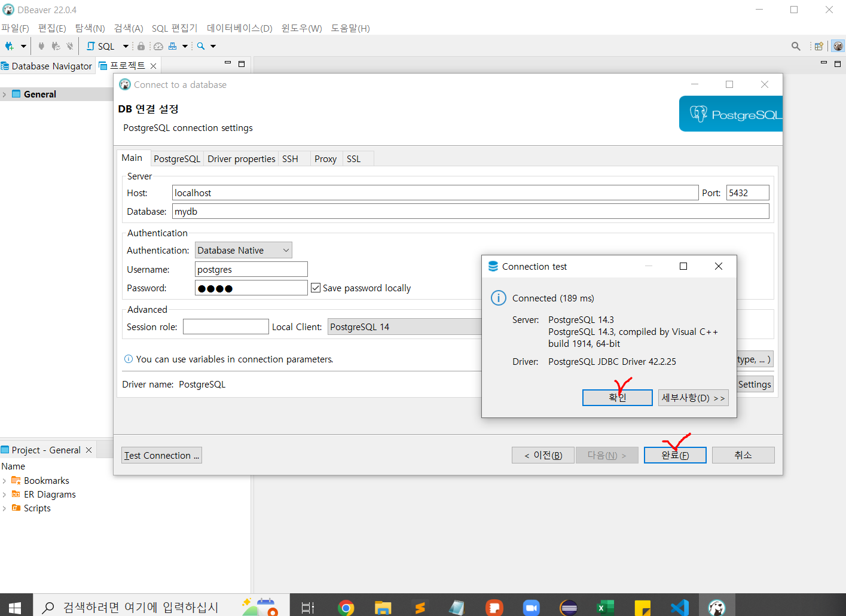
Task: Select the PostgreSQL tab in connection dialog
Action: [x=177, y=158]
